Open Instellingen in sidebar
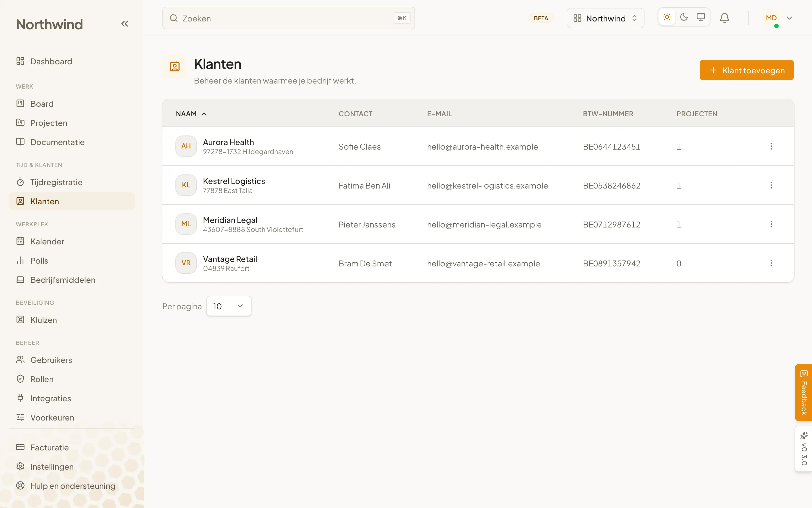 point(72,467)
